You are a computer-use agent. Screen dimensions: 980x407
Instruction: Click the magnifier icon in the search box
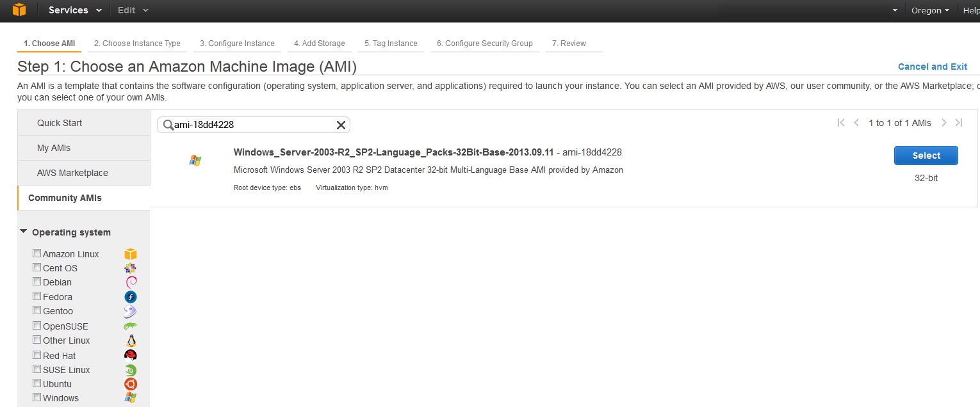click(x=168, y=125)
